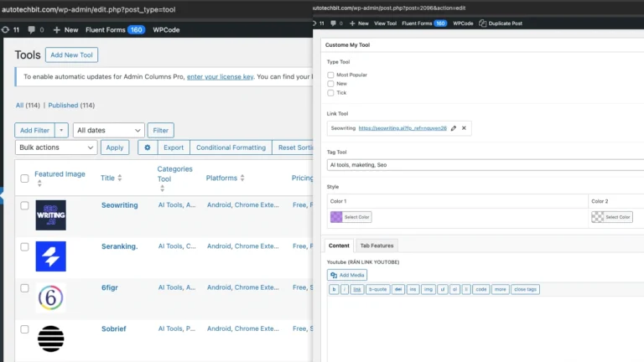This screenshot has height=362, width=644.
Task: Expand the All dates dropdown
Action: click(108, 130)
